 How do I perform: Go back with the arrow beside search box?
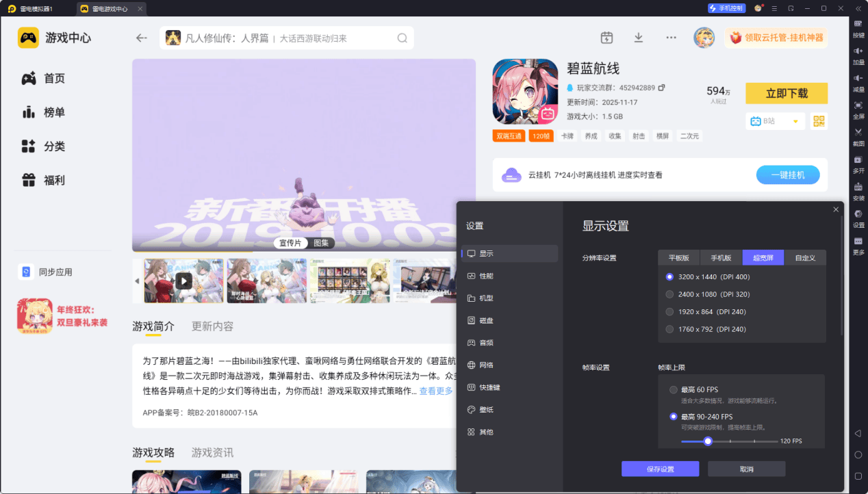click(142, 38)
